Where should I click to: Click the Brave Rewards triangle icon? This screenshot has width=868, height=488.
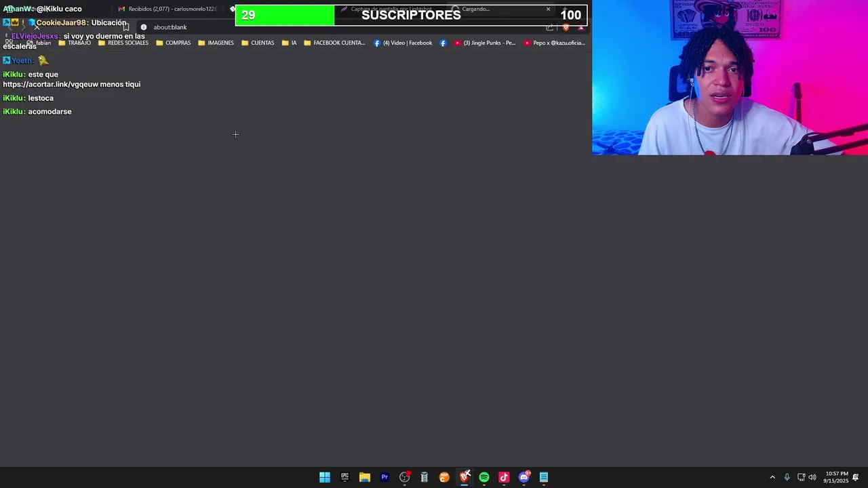coord(581,27)
